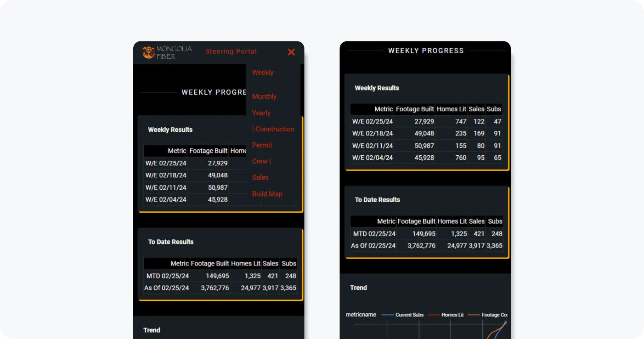Click Homes Lit value 747 for W/E 02/25/24
Image resolution: width=644 pixels, height=339 pixels.
pyautogui.click(x=461, y=122)
